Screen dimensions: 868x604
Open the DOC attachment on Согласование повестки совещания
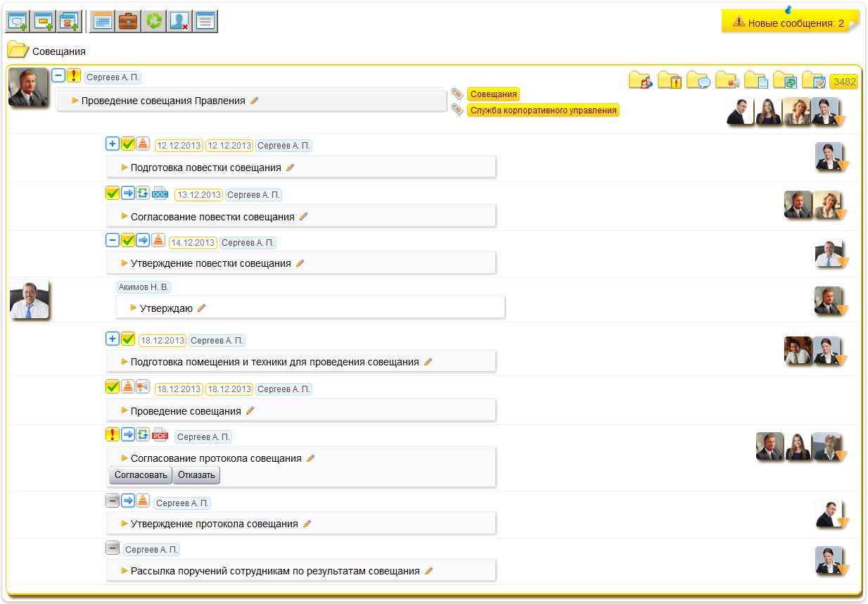click(160, 194)
